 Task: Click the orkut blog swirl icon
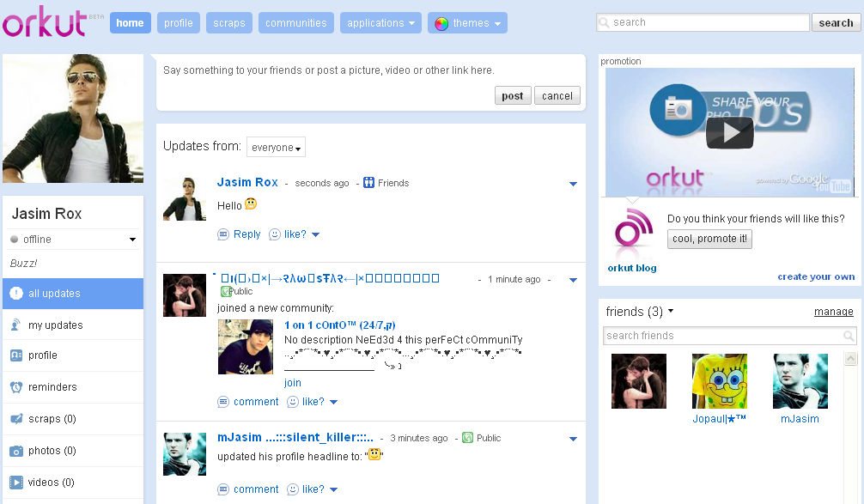point(633,228)
